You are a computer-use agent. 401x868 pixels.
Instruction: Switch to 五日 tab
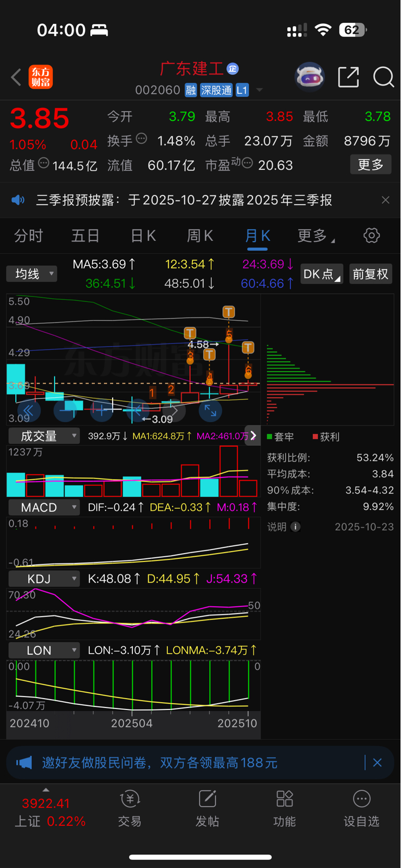[86, 236]
